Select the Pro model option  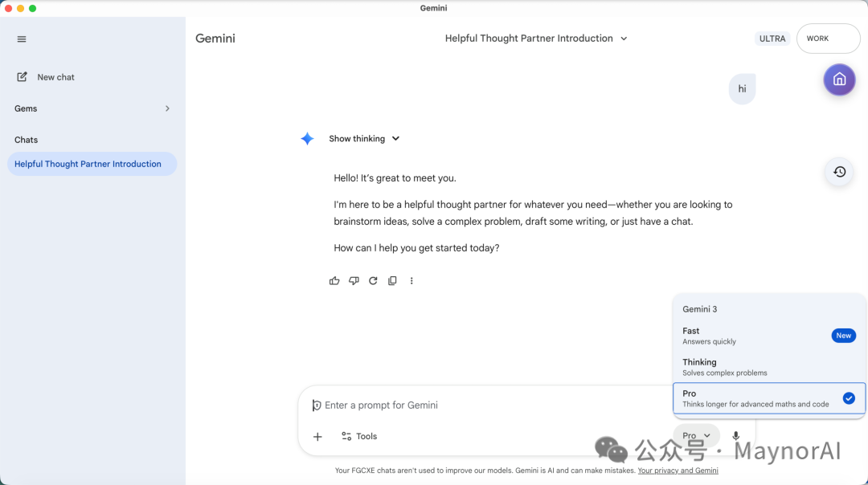(x=769, y=398)
